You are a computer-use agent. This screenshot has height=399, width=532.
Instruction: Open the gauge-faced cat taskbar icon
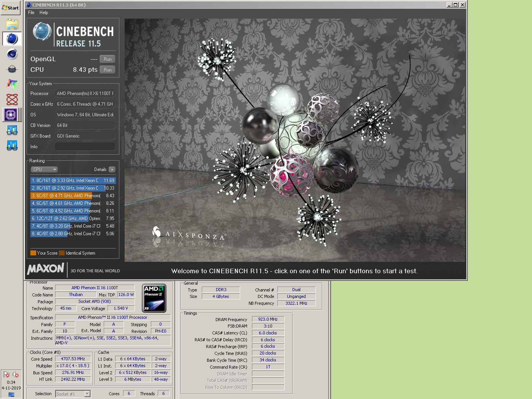(12, 69)
